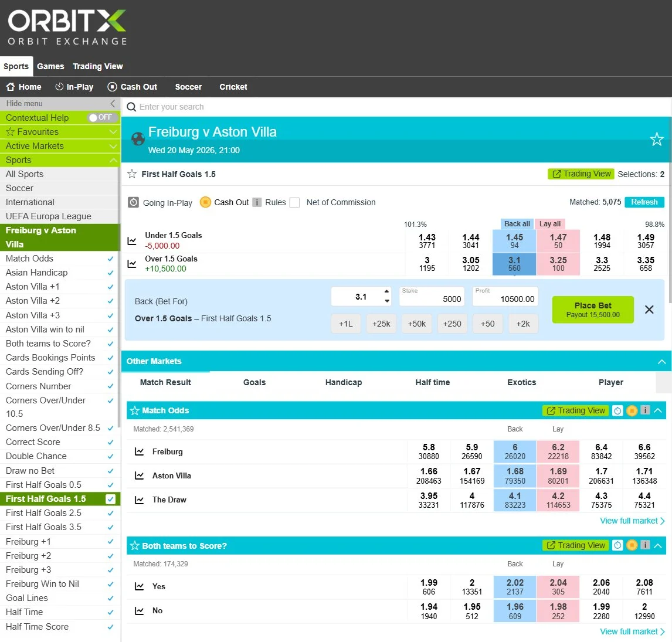The width and height of the screenshot is (672, 642).
Task: Click the search magnifier icon
Action: (x=131, y=107)
